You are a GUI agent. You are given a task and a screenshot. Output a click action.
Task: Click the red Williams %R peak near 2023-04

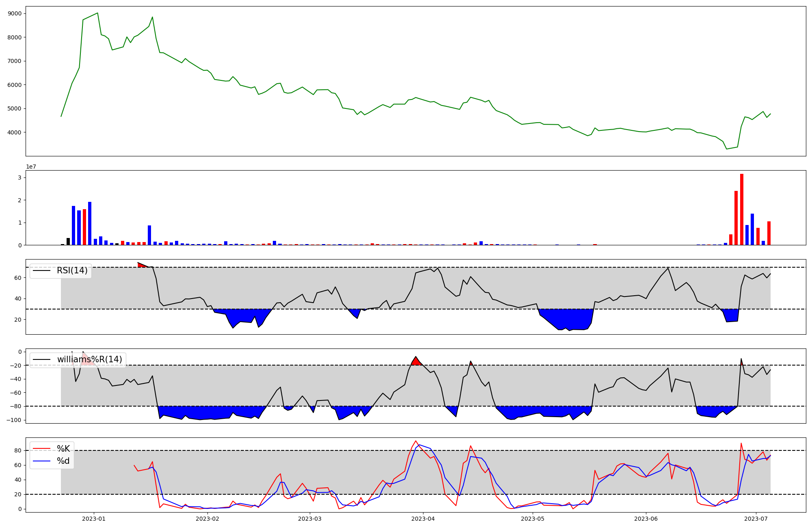coord(416,361)
